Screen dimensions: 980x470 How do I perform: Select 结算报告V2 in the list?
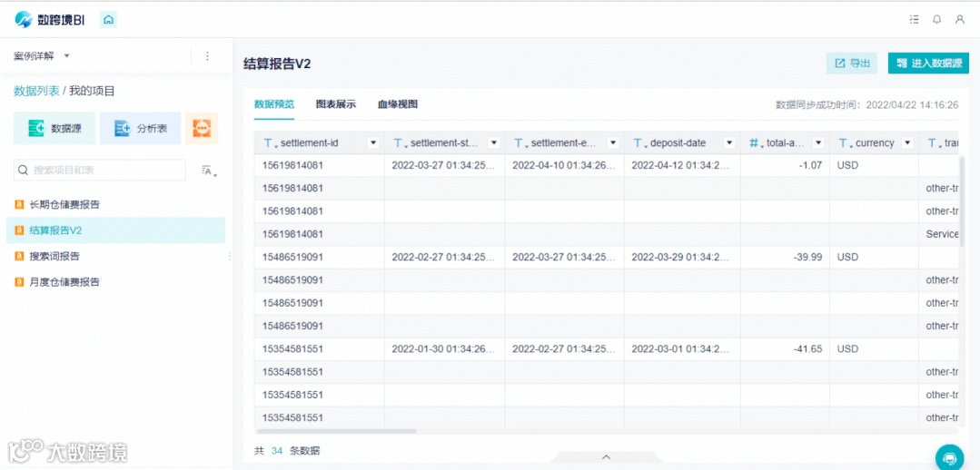[x=115, y=230]
